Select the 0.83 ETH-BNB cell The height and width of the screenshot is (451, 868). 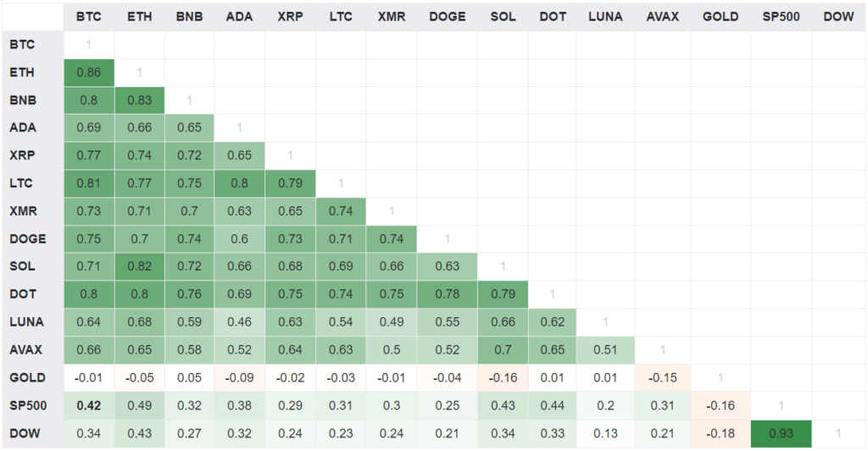(x=139, y=100)
